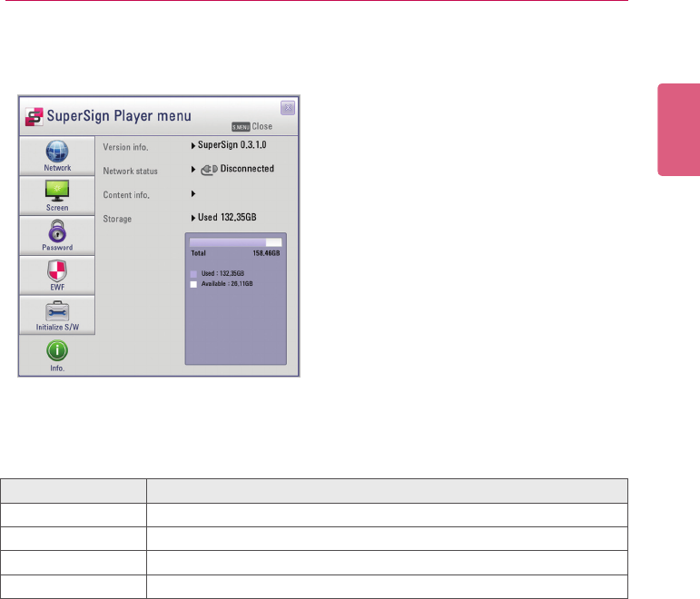
Task: Select the 'Used 132.35GB' storage value
Action: [x=227, y=218]
